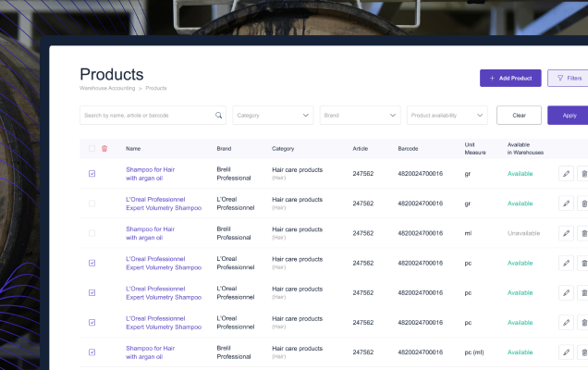
Task: Uncheck the Shampoo for Hair gr row checkbox
Action: tap(92, 173)
